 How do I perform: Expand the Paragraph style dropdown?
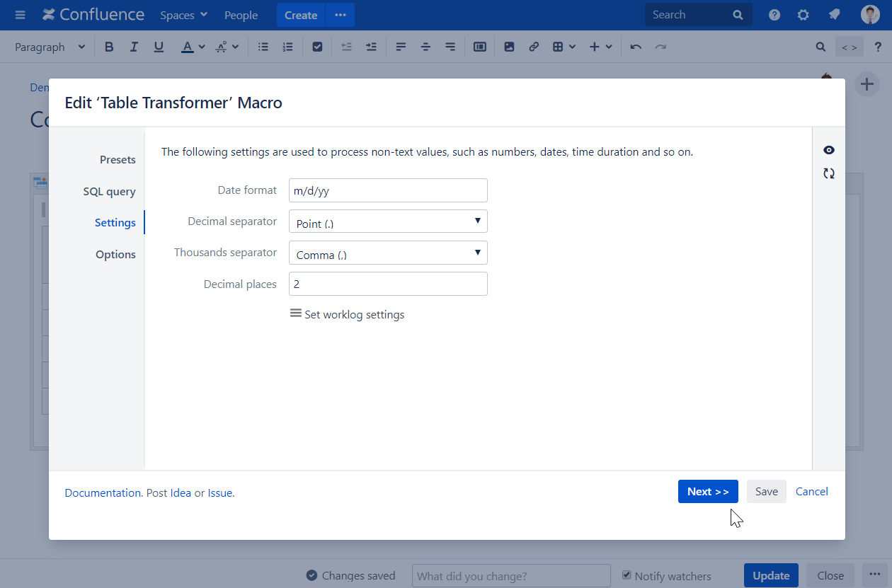pyautogui.click(x=50, y=47)
